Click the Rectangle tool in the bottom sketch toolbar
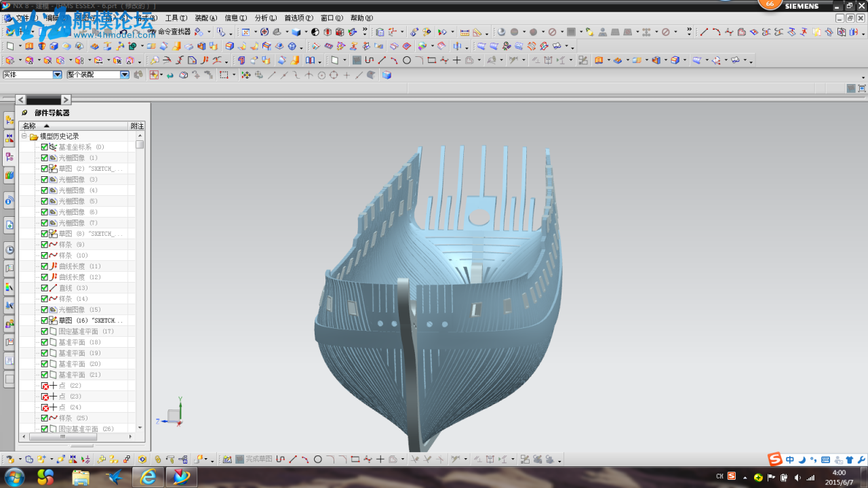Screen dimensions: 868x488 355,460
